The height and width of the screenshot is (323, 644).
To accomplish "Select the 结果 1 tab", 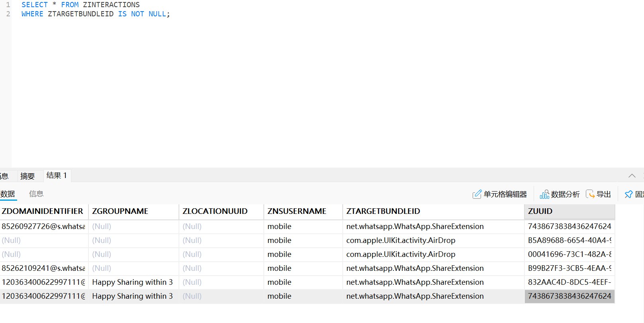I will pyautogui.click(x=57, y=176).
